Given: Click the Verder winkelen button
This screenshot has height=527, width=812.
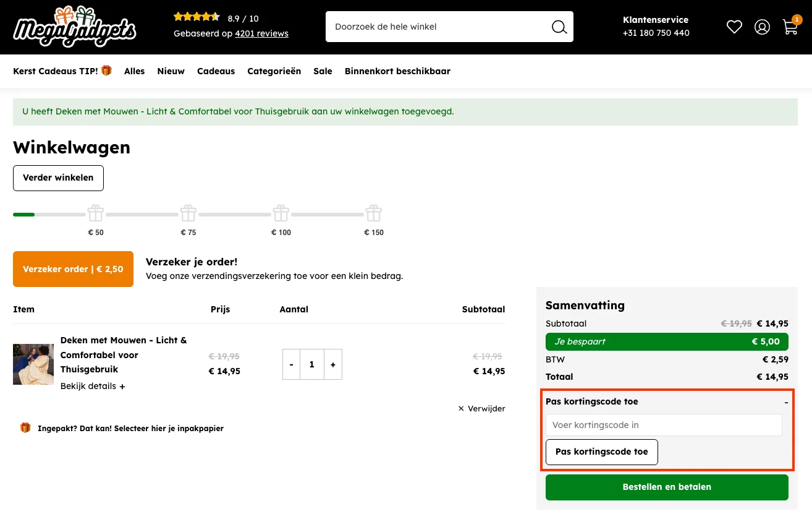Looking at the screenshot, I should click(58, 178).
